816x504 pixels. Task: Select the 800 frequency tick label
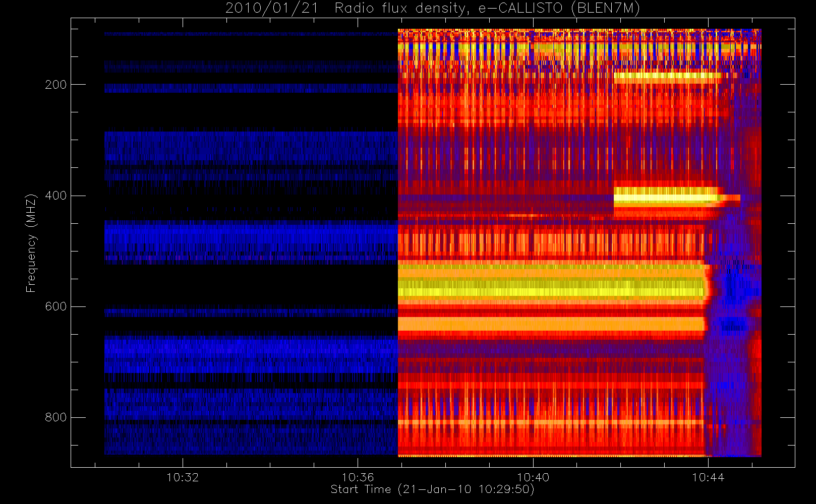click(56, 417)
